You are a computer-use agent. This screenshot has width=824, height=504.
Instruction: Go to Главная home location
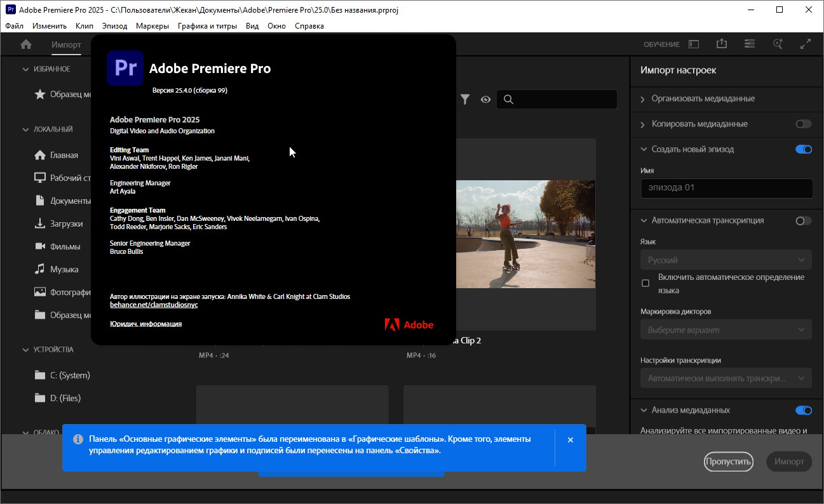pyautogui.click(x=56, y=155)
